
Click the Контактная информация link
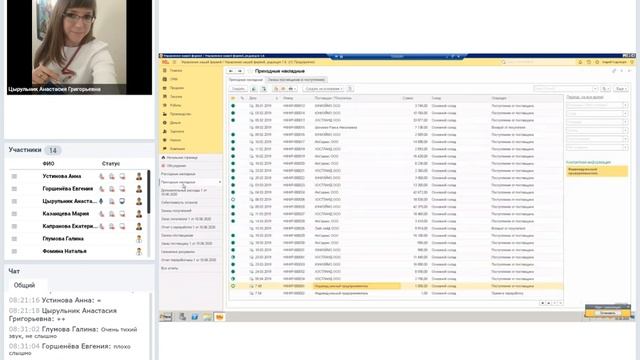[x=588, y=162]
